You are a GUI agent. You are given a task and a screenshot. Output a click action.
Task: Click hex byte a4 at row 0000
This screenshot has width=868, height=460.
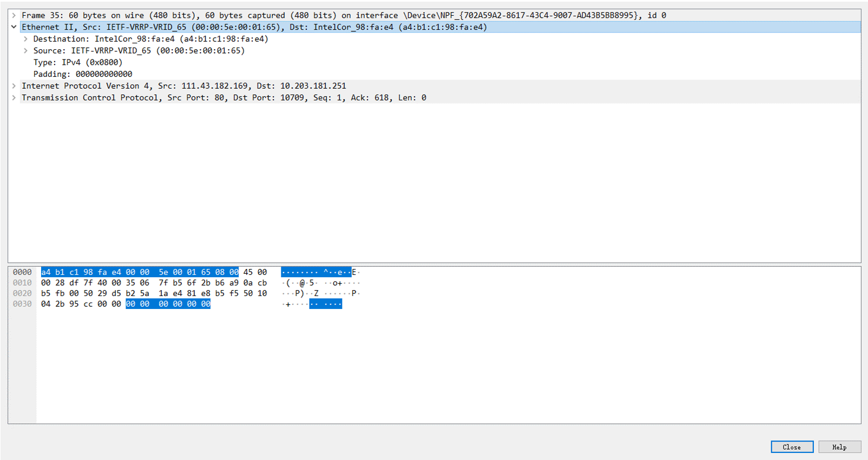[x=46, y=272]
